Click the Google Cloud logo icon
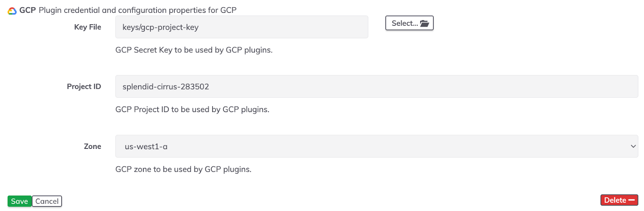The width and height of the screenshot is (644, 211). click(12, 11)
